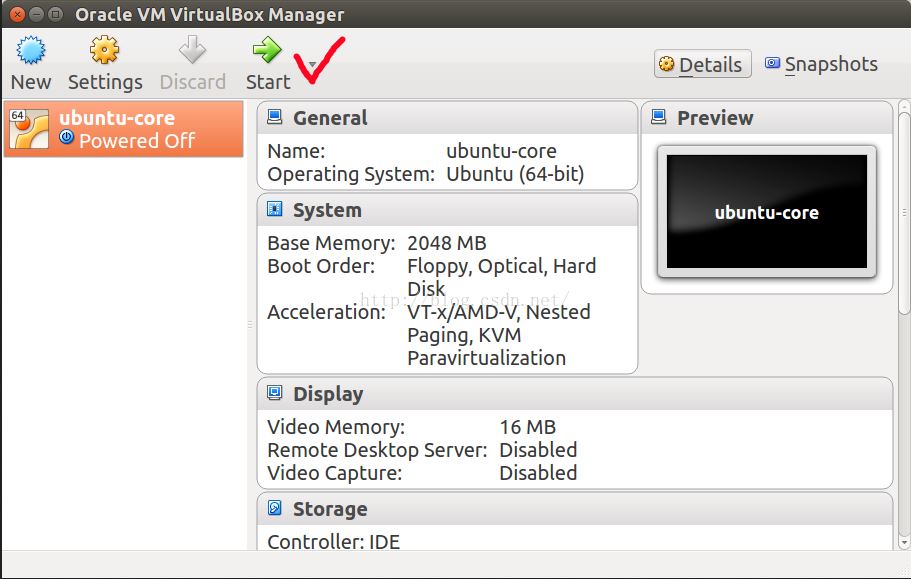The height and width of the screenshot is (579, 911).
Task: Click the 64-bit OS icon of ubuntu-core
Action: 28,128
